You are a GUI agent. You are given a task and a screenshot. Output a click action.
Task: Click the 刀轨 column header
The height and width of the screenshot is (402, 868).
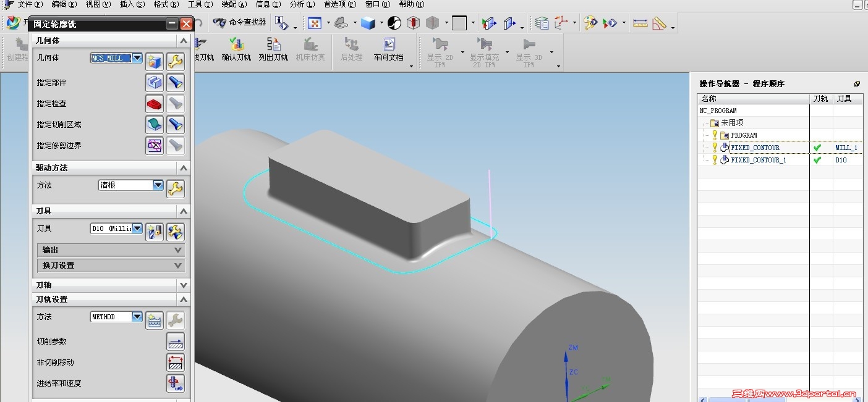click(x=820, y=99)
